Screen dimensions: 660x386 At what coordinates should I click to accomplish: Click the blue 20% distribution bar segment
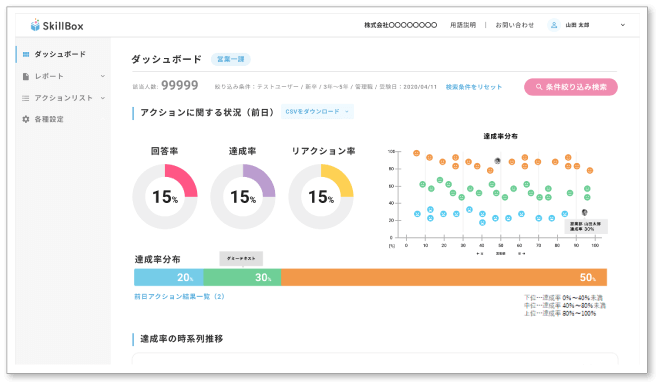click(169, 277)
